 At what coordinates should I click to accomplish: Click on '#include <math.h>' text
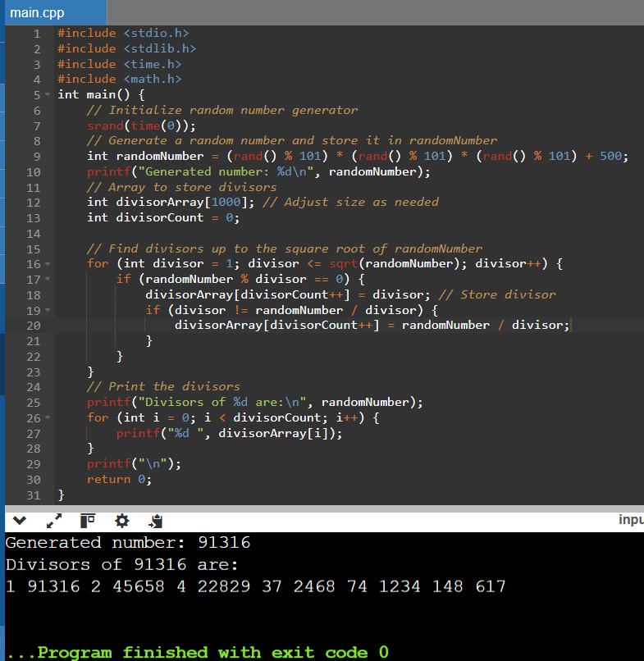coord(120,79)
